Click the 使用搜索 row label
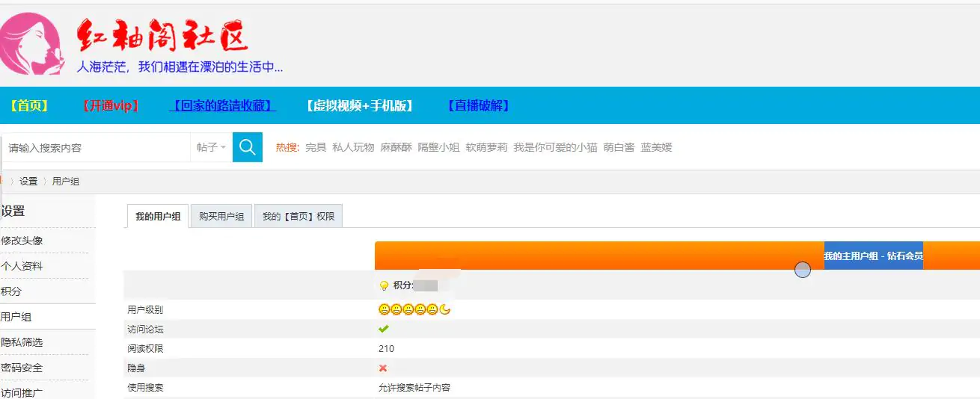The width and height of the screenshot is (980, 399). 145,388
